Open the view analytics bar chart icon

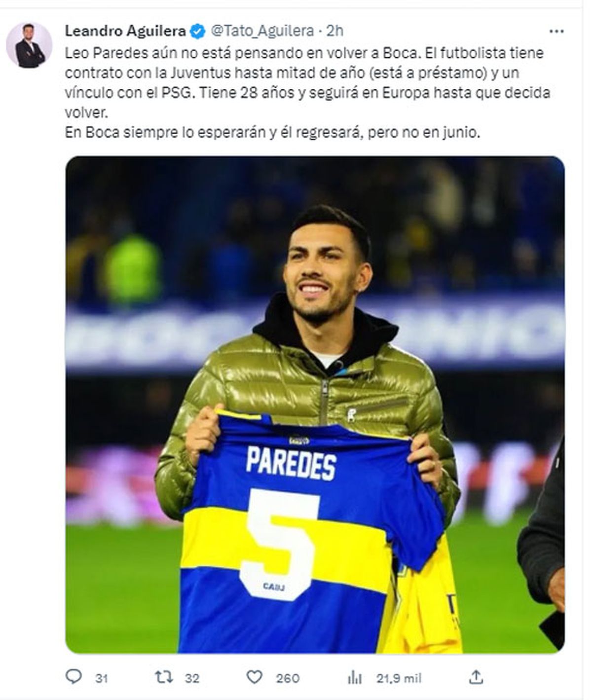355,677
